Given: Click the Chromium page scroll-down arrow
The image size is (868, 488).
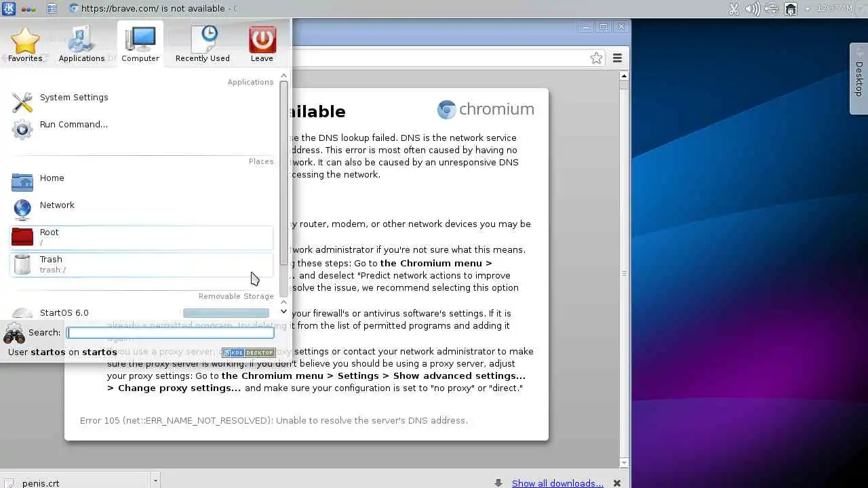Looking at the screenshot, I should [x=624, y=463].
